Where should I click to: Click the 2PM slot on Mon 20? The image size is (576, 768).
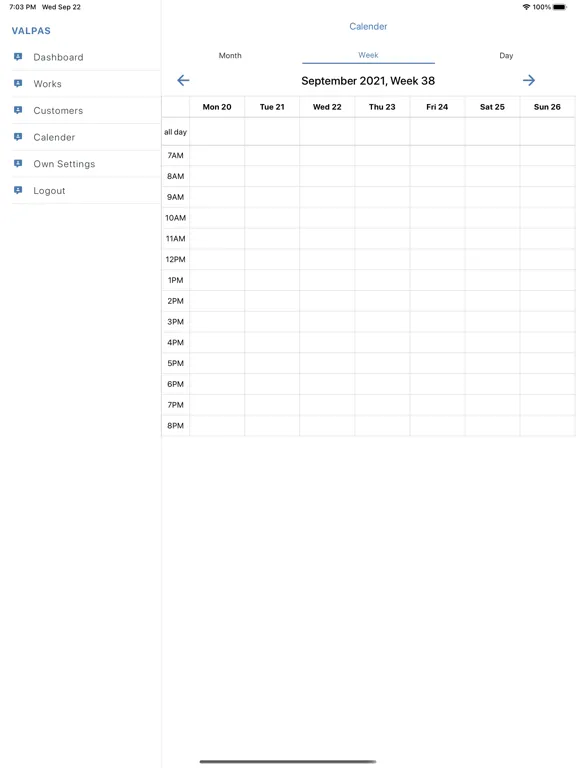click(x=217, y=301)
